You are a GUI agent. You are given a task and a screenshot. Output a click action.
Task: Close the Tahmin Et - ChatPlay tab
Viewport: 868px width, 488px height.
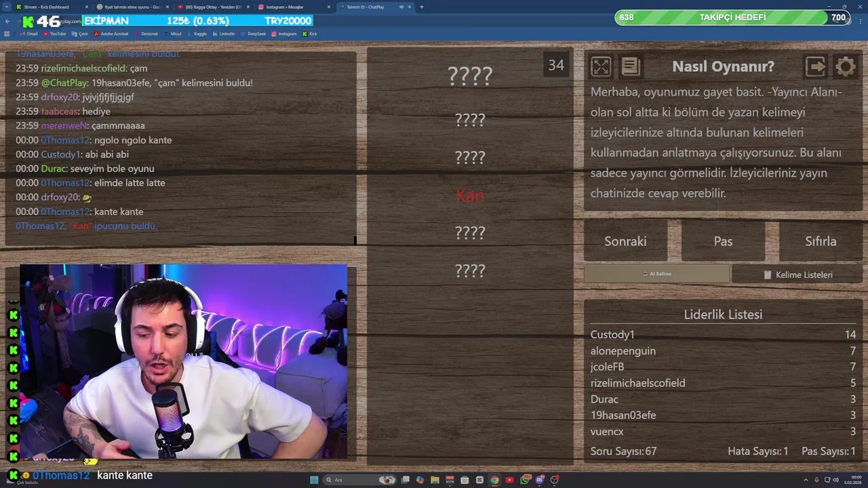click(x=410, y=7)
